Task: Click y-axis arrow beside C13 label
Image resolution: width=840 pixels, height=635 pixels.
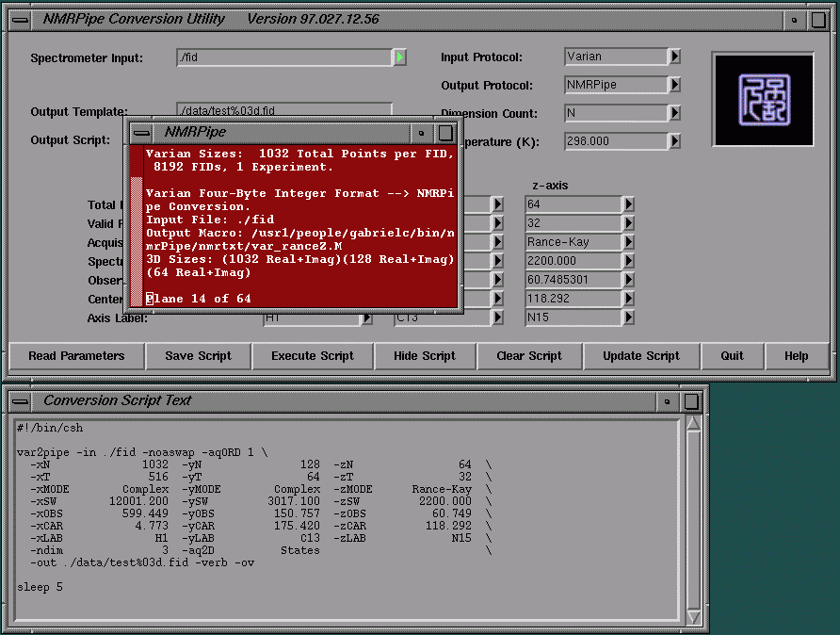Action: coord(497,317)
